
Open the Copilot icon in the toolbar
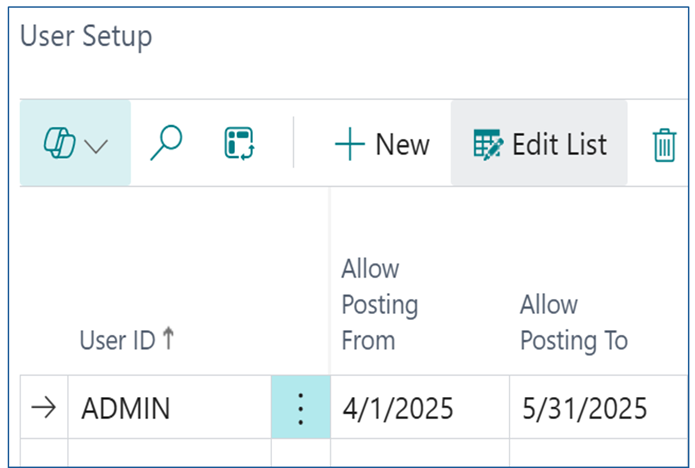click(59, 143)
